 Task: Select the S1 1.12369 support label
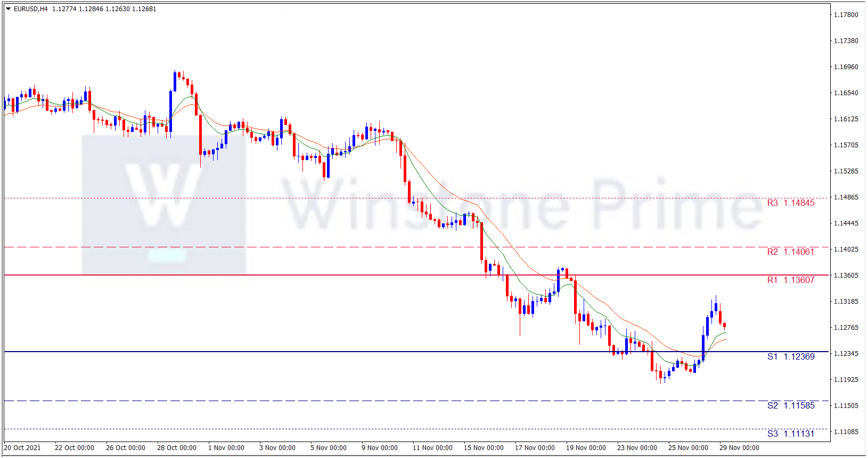point(790,357)
